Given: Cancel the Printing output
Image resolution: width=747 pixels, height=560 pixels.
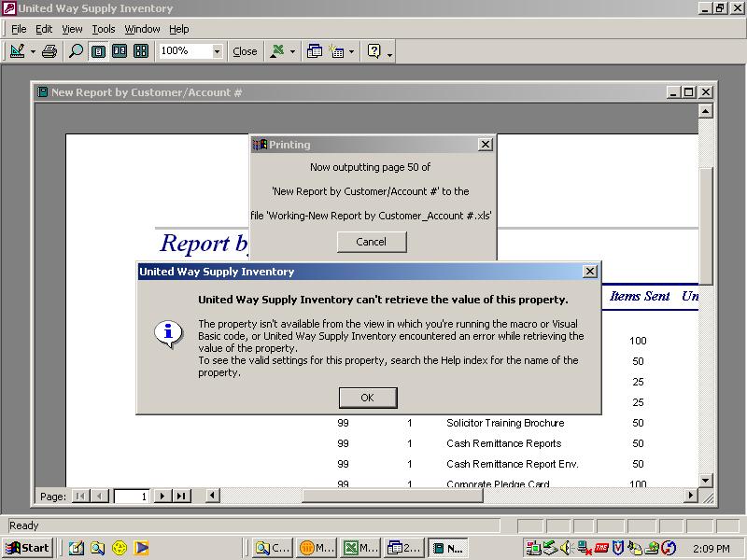Looking at the screenshot, I should pyautogui.click(x=371, y=241).
